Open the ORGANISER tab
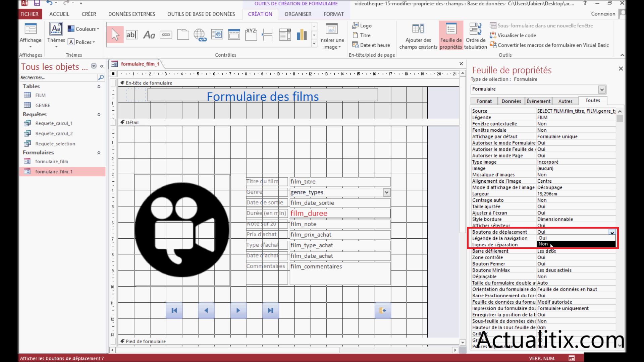644x362 pixels. (298, 14)
